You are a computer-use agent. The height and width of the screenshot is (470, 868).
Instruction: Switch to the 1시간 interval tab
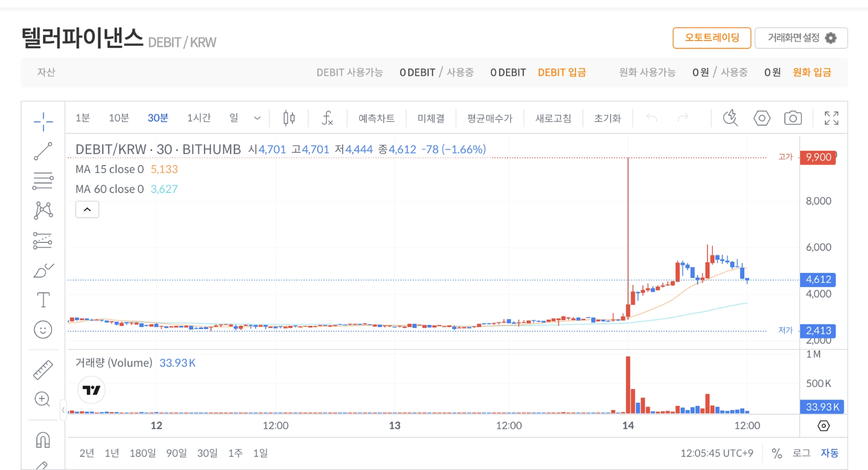tap(199, 118)
